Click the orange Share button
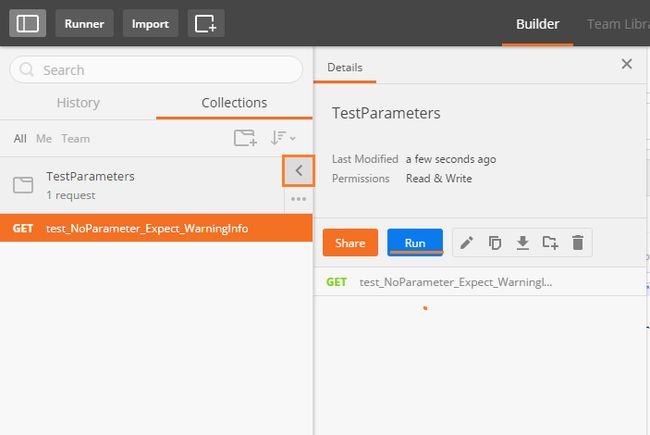 [350, 243]
